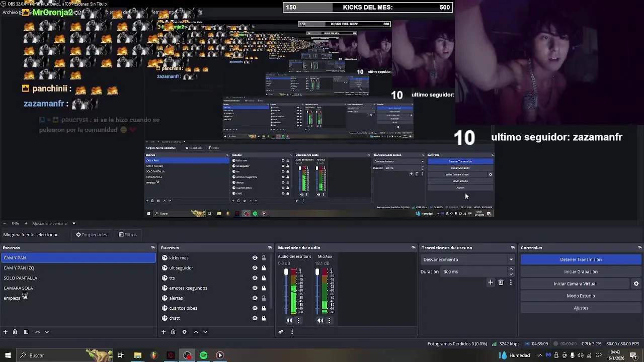
Task: Move source down in Fuentes toolbar
Action: (x=205, y=332)
